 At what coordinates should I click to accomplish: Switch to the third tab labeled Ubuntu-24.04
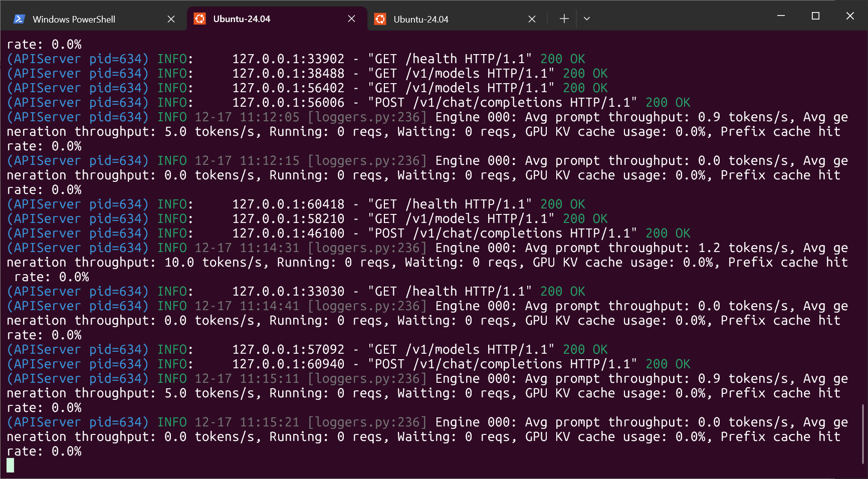457,19
